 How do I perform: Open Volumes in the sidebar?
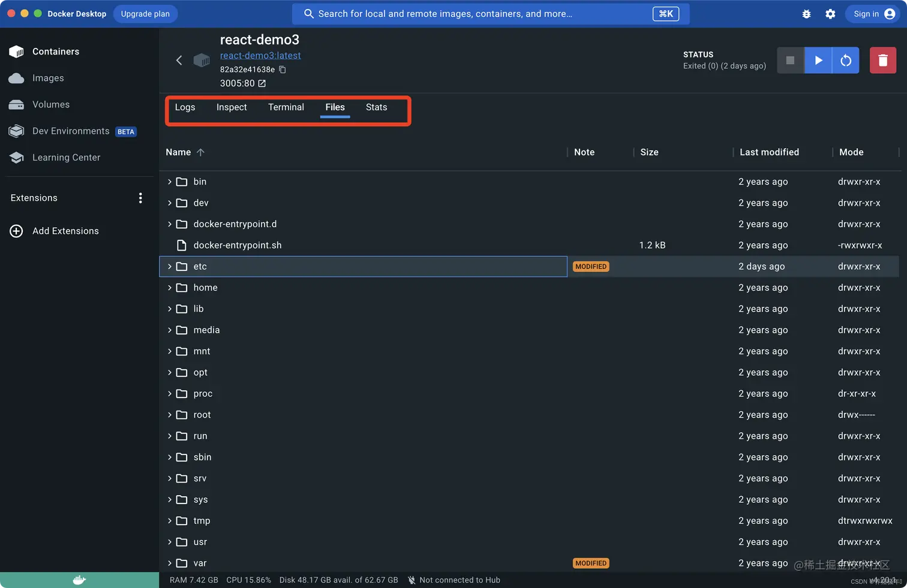[x=51, y=104]
